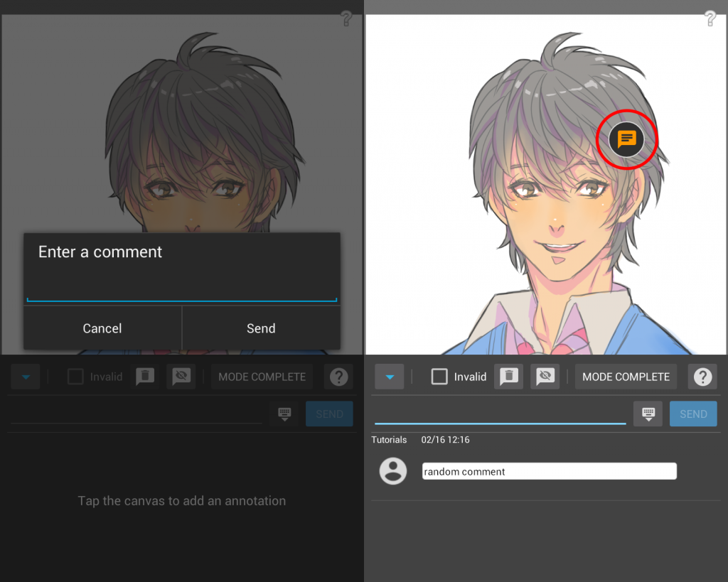
Task: Click delete annotation trash icon in right panel
Action: pos(509,377)
